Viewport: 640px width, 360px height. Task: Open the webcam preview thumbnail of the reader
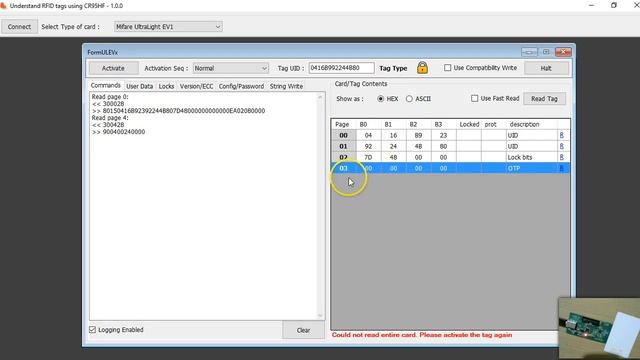599,329
